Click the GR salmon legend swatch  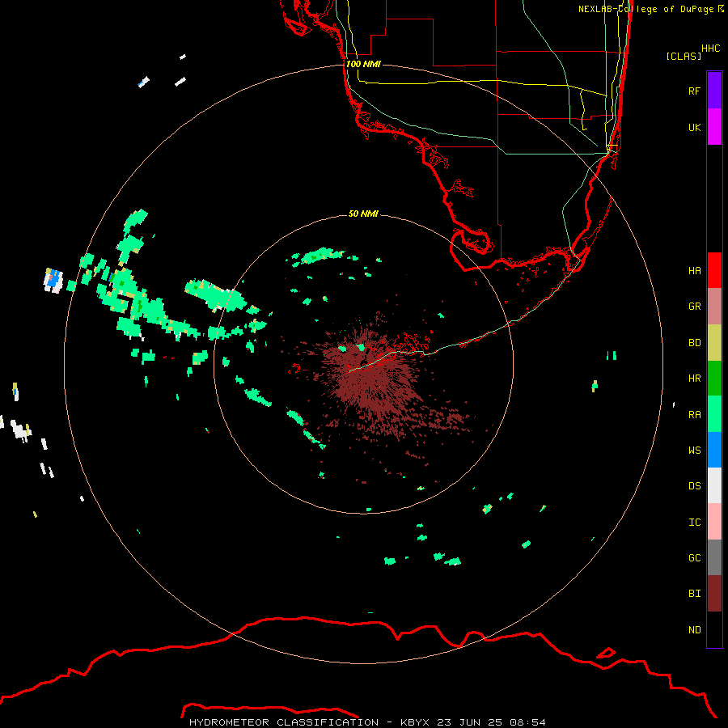714,307
